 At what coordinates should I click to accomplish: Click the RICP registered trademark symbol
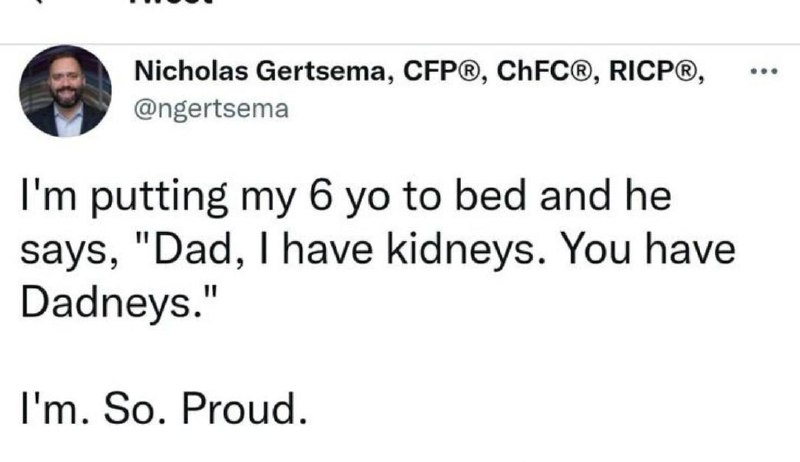pyautogui.click(x=687, y=71)
